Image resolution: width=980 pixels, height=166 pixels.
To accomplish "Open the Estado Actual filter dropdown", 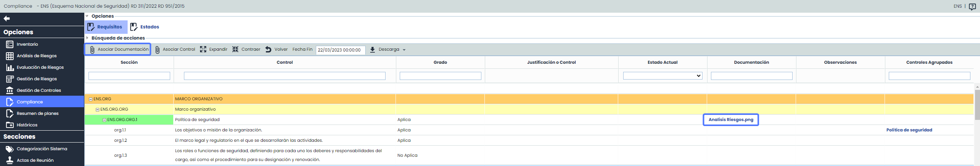I will tap(662, 76).
